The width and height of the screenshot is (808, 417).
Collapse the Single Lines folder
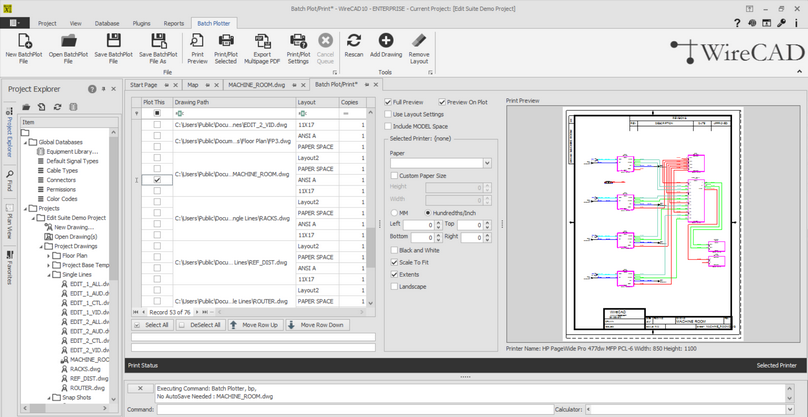click(x=49, y=275)
